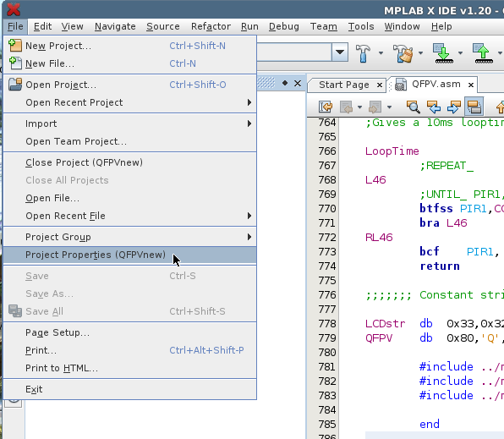The image size is (504, 439).
Task: Close the Start Page tab
Action: coord(380,85)
